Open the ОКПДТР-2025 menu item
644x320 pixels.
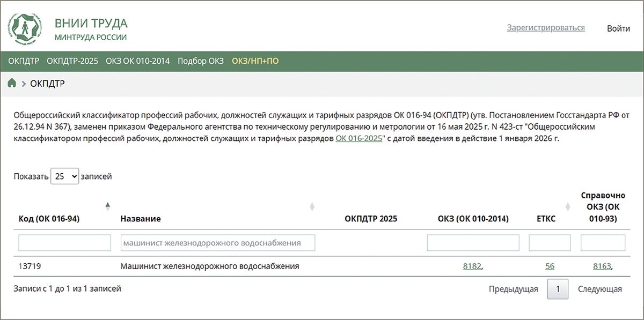pyautogui.click(x=72, y=61)
